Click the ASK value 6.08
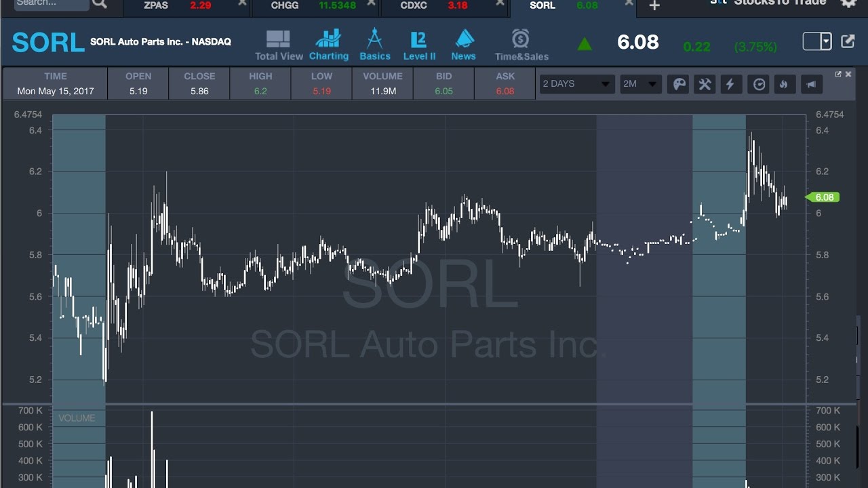 pos(505,91)
